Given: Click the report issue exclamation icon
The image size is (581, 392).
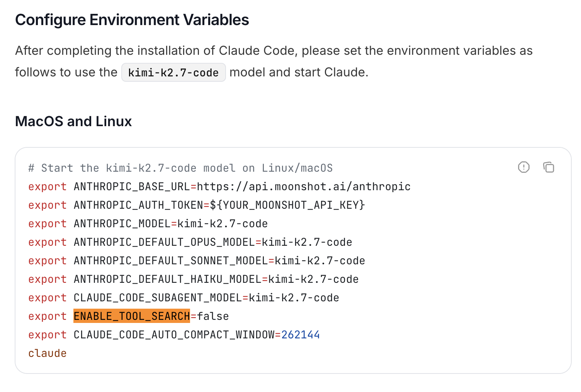Looking at the screenshot, I should pos(524,167).
